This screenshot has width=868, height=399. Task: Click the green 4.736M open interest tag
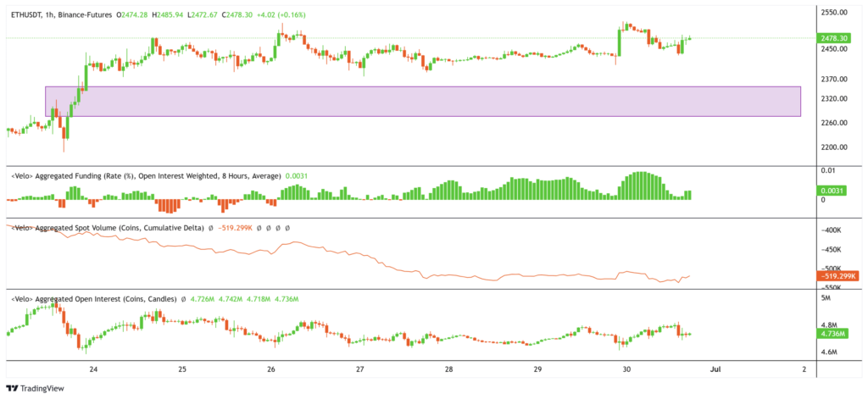coord(831,334)
